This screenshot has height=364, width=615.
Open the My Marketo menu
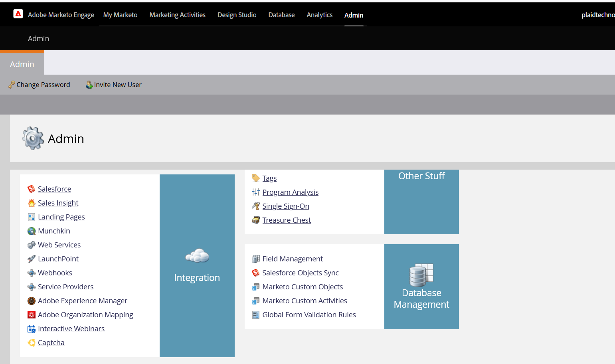[x=120, y=15]
